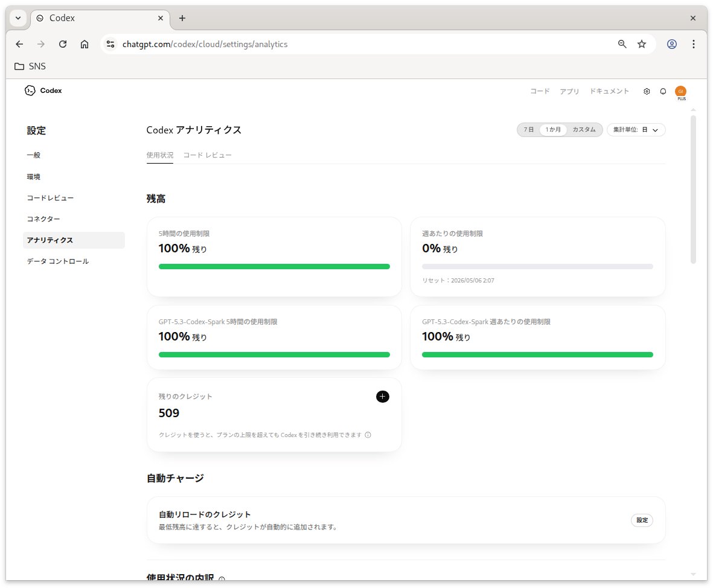Open the Chrome profile icon
Screen dimensions: 713x588
click(x=671, y=44)
